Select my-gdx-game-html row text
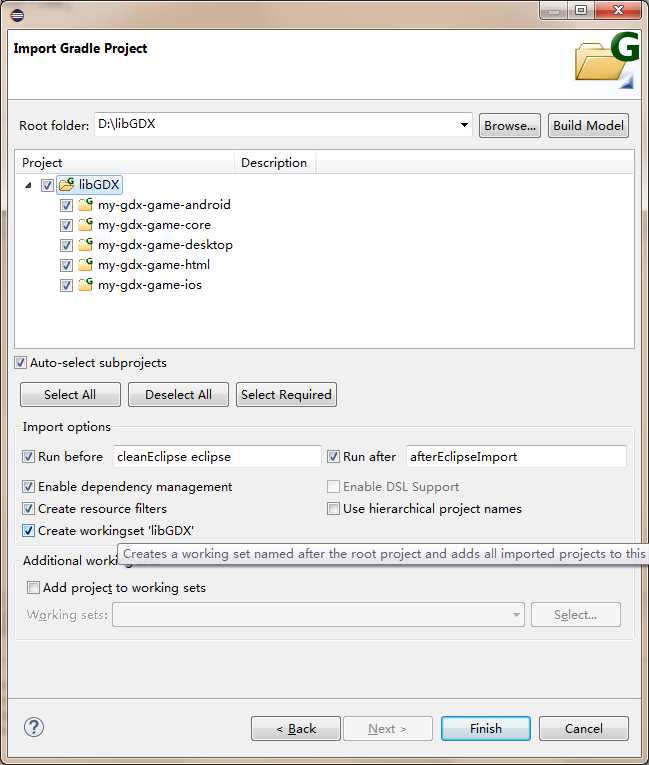The image size is (649, 765). (x=154, y=264)
